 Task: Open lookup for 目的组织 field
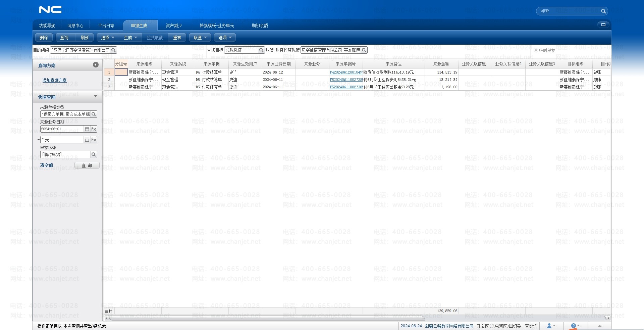[114, 50]
